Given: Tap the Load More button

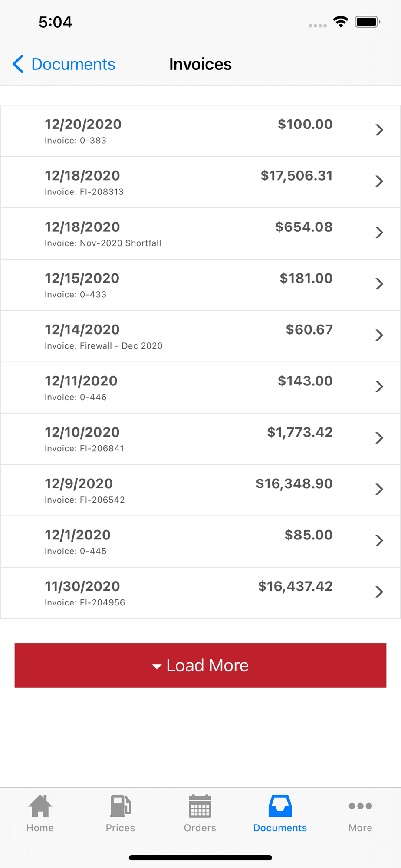Looking at the screenshot, I should tap(200, 665).
